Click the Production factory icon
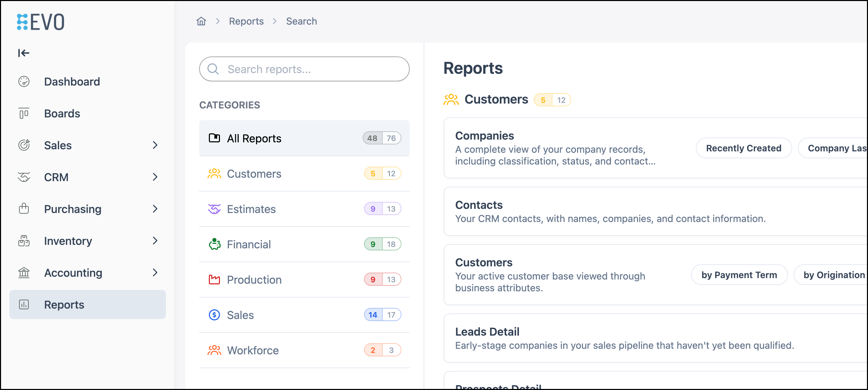Screen dimensions: 868x390 click(214, 280)
